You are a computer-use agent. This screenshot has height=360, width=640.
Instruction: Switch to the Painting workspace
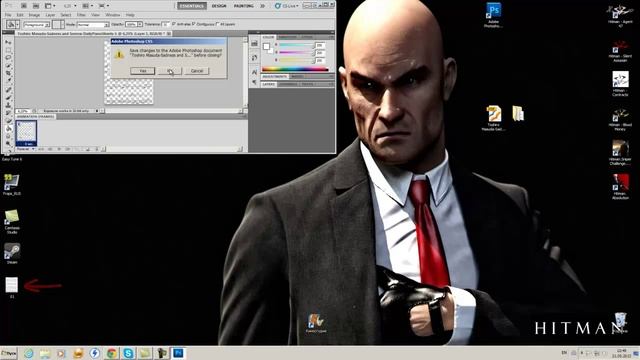pos(244,6)
